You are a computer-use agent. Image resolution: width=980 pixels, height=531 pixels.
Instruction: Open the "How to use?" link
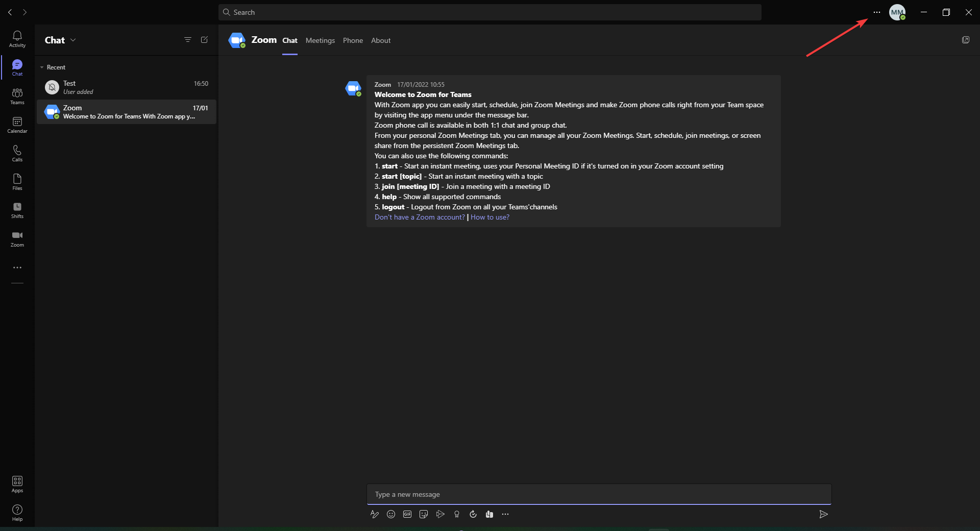tap(490, 217)
